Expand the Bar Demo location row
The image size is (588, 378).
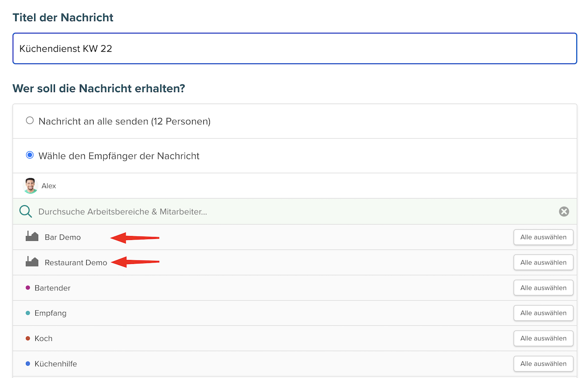coord(63,237)
